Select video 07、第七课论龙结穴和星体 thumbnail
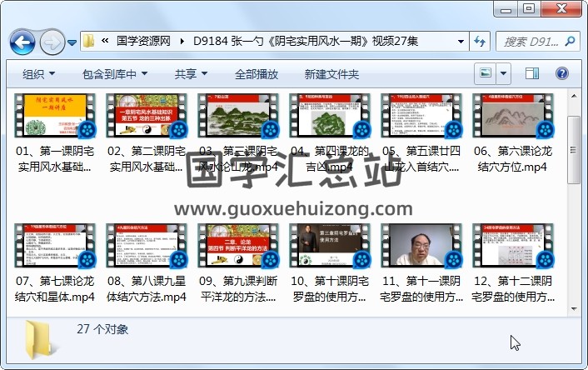Screen dimensions: 588x370 55,245
